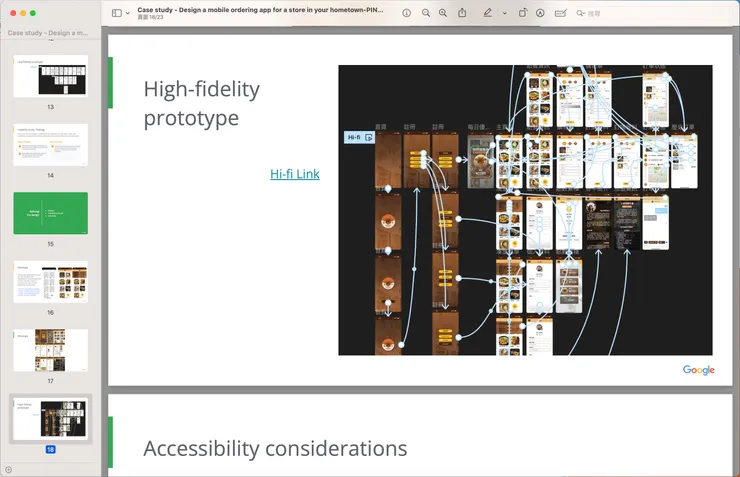Screen dimensions: 740x477
Task: Click the Hi-fi flow label on prototype
Action: 359,137
